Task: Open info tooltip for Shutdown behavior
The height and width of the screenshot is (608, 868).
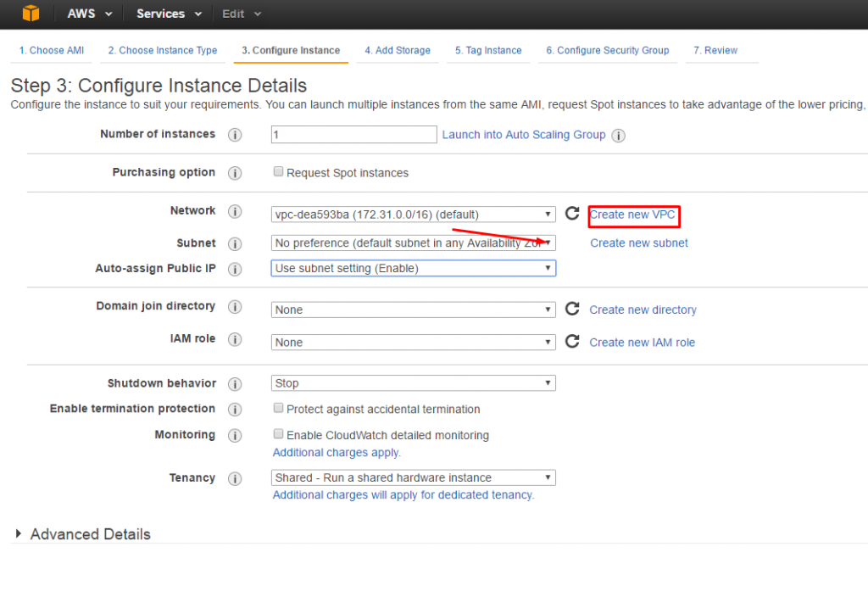Action: point(235,383)
